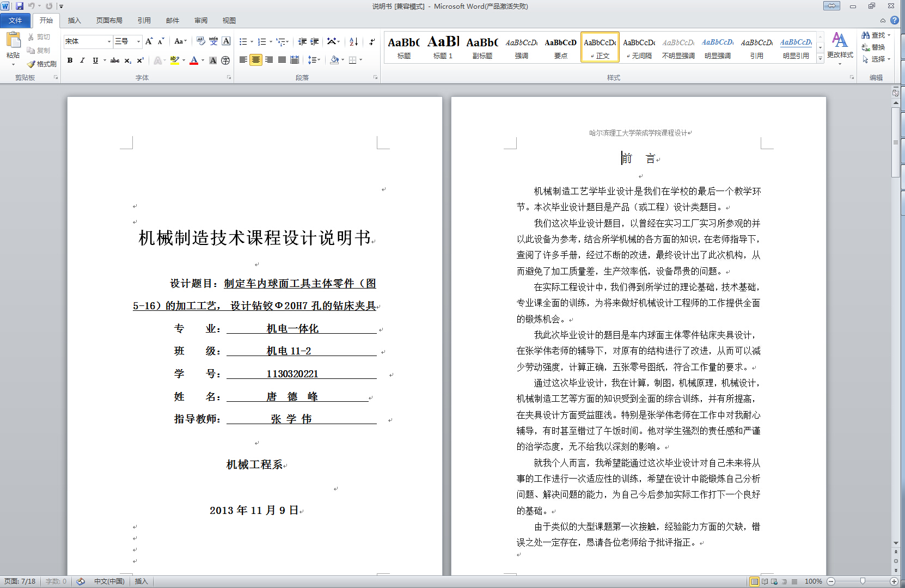The height and width of the screenshot is (588, 905).
Task: Switch to the Page Layout (页面布局) tab
Action: tap(109, 21)
